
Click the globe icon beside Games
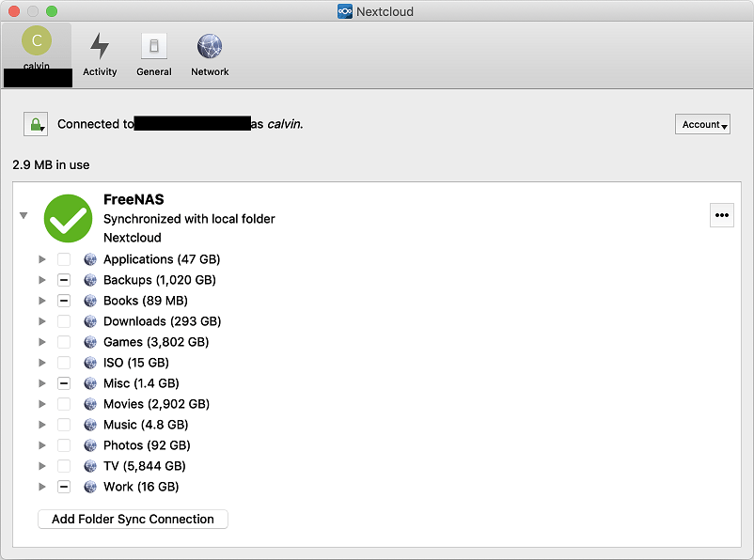(90, 342)
